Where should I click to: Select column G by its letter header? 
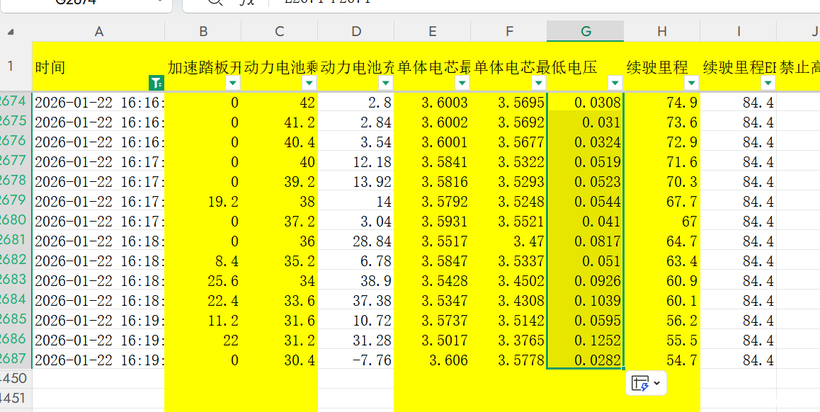[x=585, y=32]
